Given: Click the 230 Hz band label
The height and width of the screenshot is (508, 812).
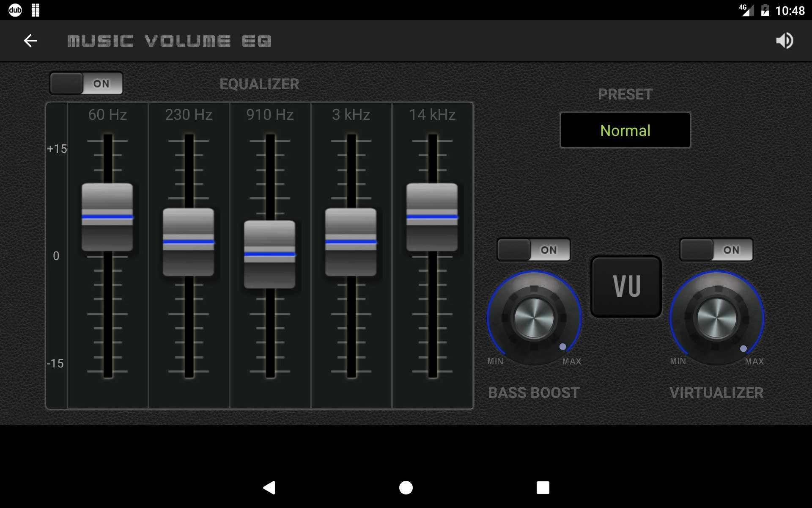Looking at the screenshot, I should tap(189, 115).
